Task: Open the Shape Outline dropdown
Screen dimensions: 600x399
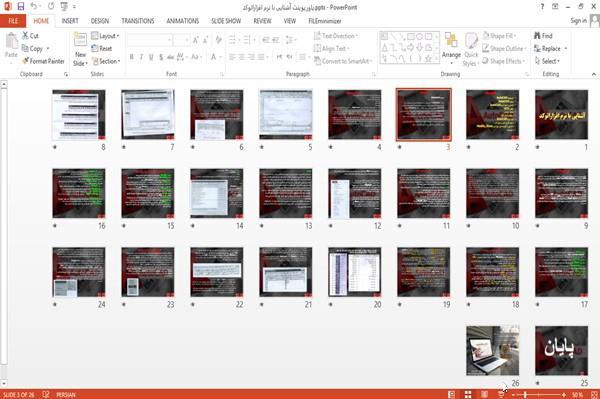Action: 504,48
